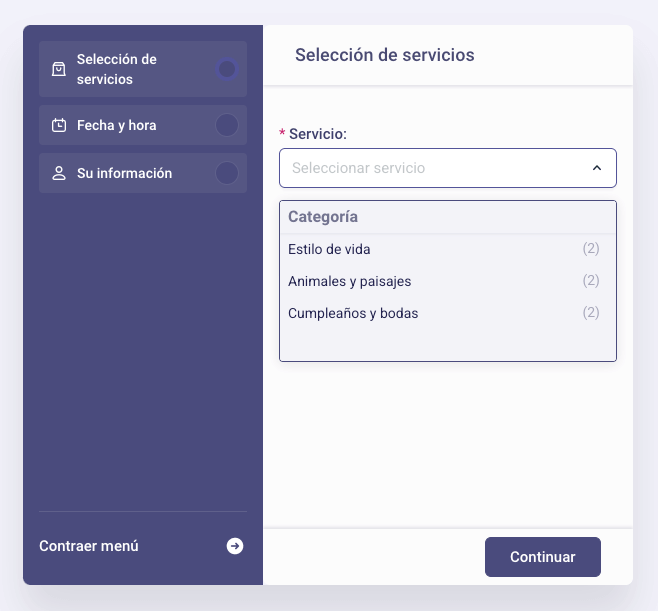
Task: Click the arrow icon next to Contraer menú
Action: point(235,546)
